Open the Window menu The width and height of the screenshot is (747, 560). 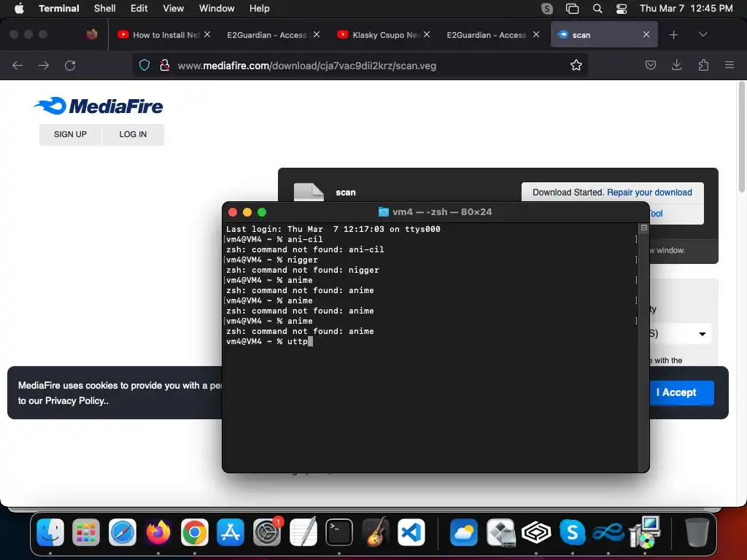(x=216, y=8)
